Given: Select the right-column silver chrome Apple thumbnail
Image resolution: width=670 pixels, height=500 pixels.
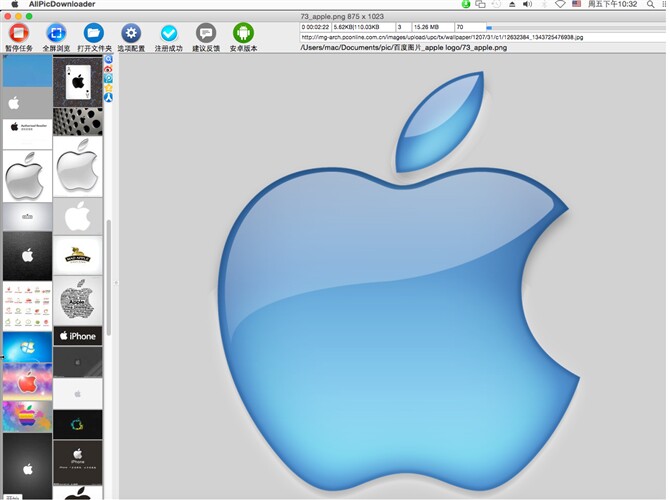Looking at the screenshot, I should click(78, 167).
